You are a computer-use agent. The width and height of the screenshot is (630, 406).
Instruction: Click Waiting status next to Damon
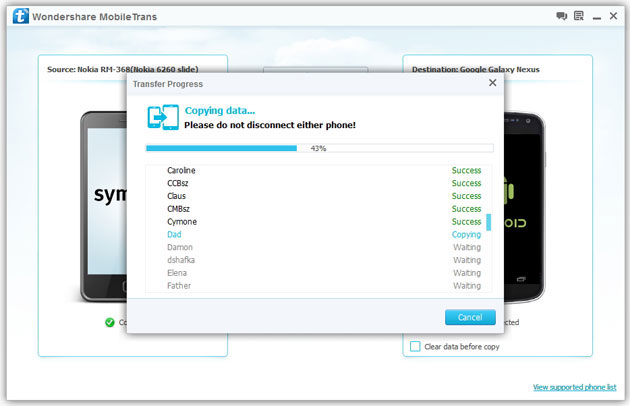coord(467,248)
